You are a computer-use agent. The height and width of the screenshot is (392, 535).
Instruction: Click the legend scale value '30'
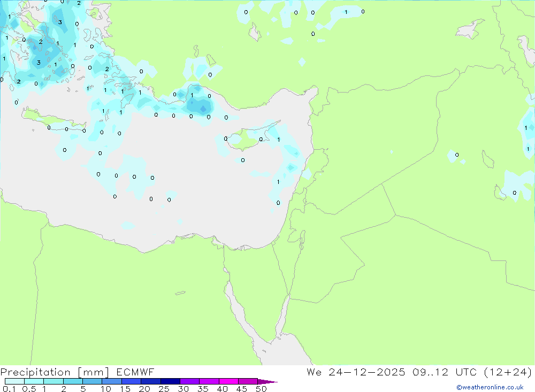pos(184,389)
